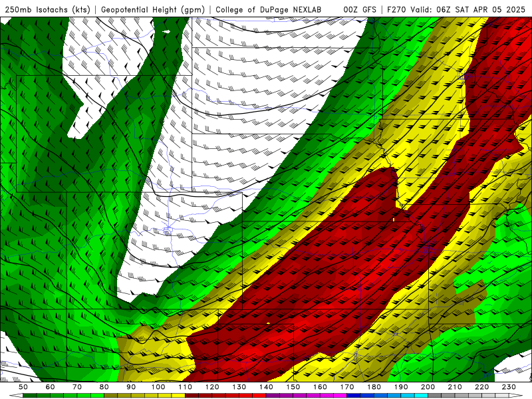532x399 pixels.
Task: Click the dark blue color bar segment after 170
Action: coord(354,396)
